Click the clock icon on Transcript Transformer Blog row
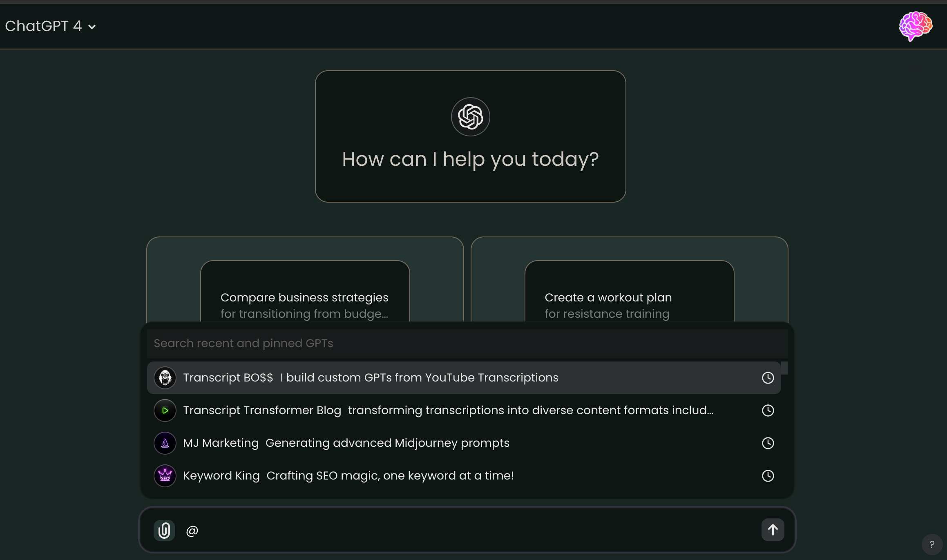Viewport: 947px width, 560px height. point(768,410)
